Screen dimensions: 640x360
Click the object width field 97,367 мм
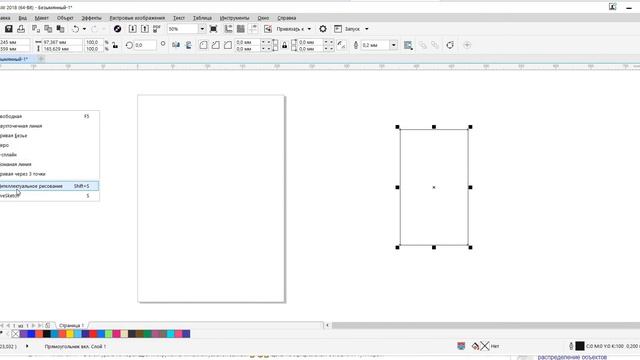[x=62, y=42]
